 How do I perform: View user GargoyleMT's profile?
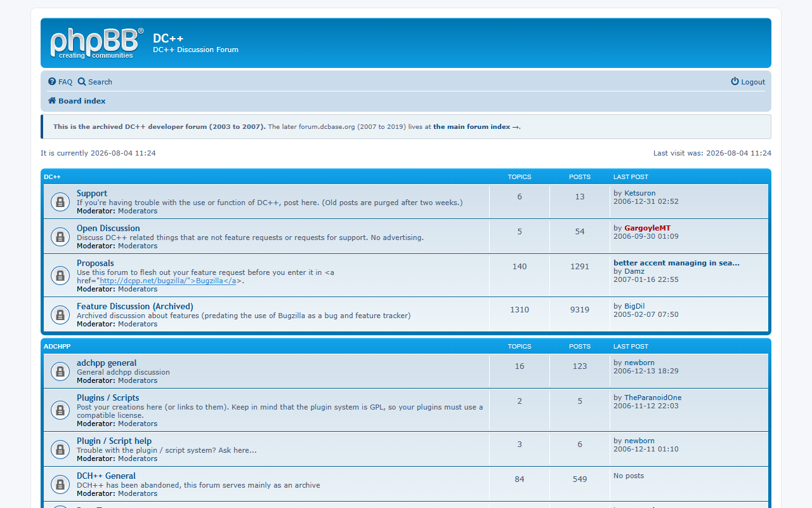pos(647,228)
